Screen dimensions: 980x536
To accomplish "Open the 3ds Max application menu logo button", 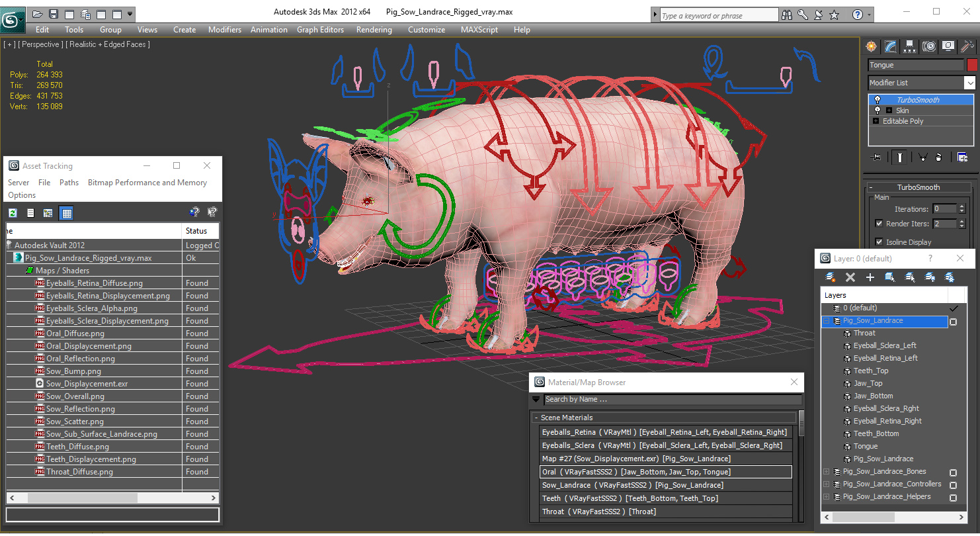I will point(12,20).
